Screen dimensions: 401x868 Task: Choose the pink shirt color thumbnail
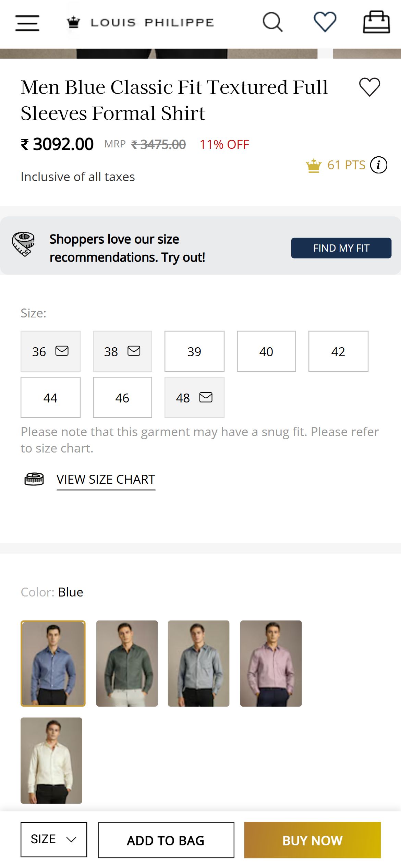271,664
